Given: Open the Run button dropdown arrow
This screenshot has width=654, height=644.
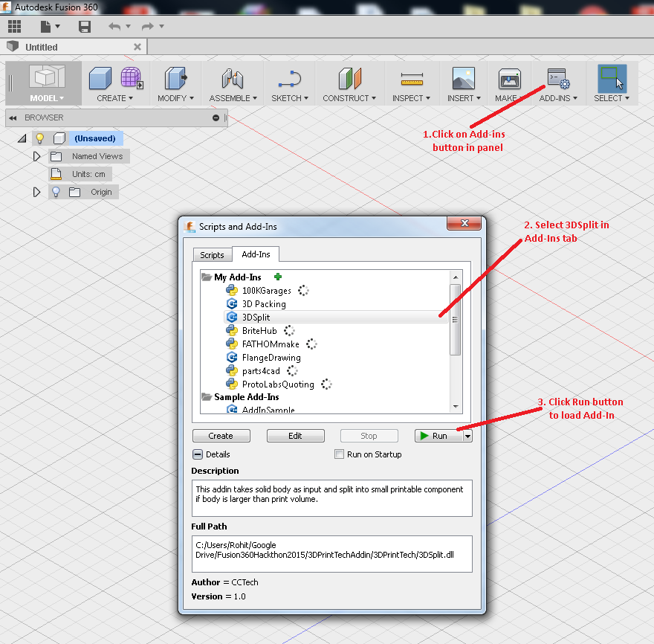Looking at the screenshot, I should 467,437.
